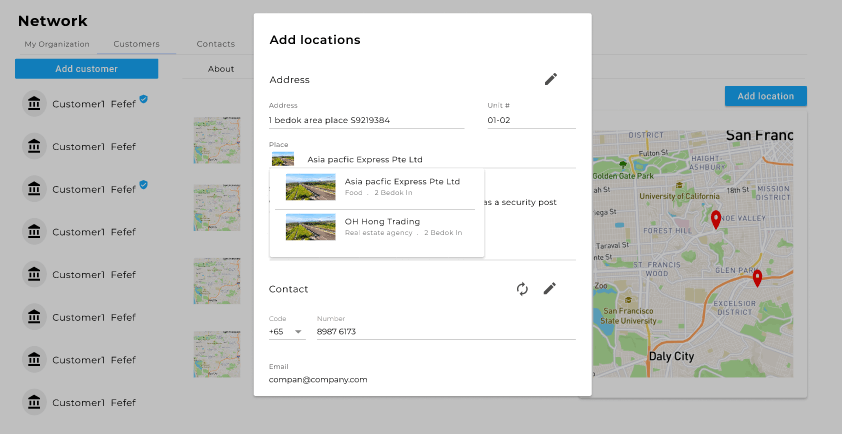
Task: Click the Contact refresh sync icon
Action: point(522,289)
